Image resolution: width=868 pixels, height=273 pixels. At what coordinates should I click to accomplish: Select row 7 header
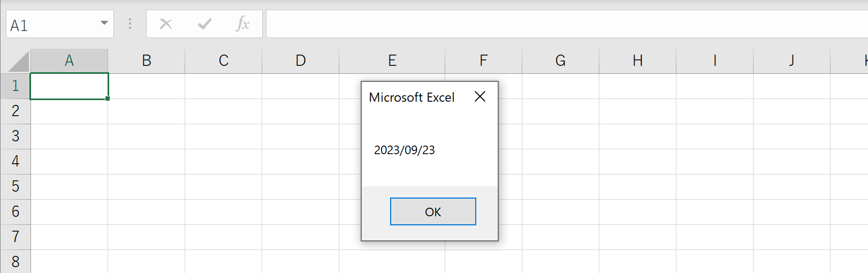point(16,237)
